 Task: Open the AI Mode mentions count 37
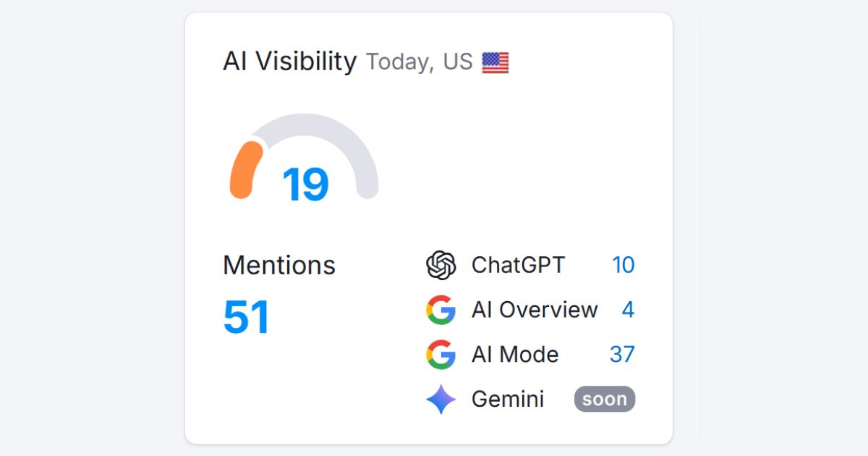(622, 355)
